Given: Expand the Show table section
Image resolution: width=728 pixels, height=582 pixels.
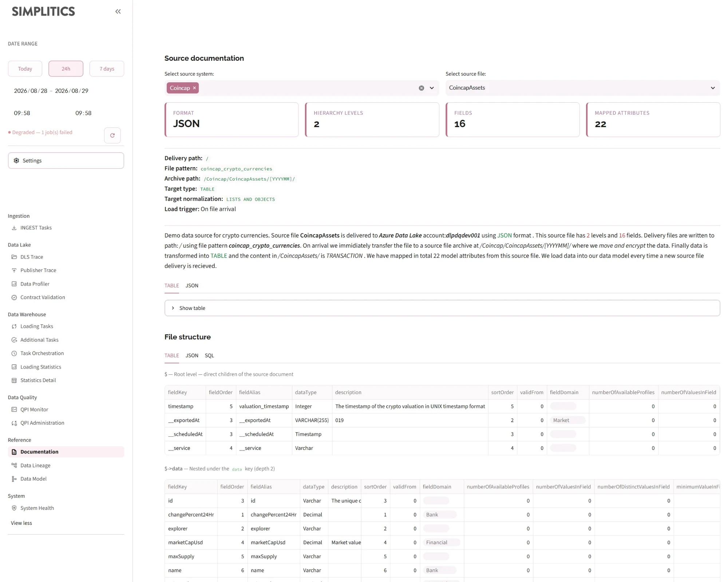Looking at the screenshot, I should (x=442, y=308).
